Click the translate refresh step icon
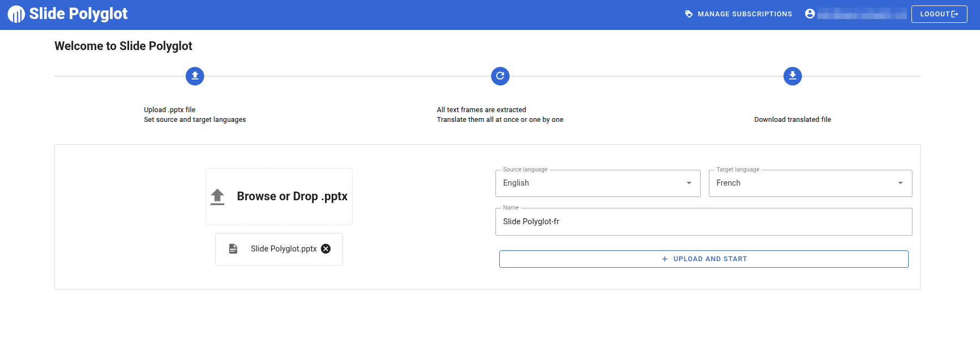Image resolution: width=980 pixels, height=363 pixels. tap(500, 76)
